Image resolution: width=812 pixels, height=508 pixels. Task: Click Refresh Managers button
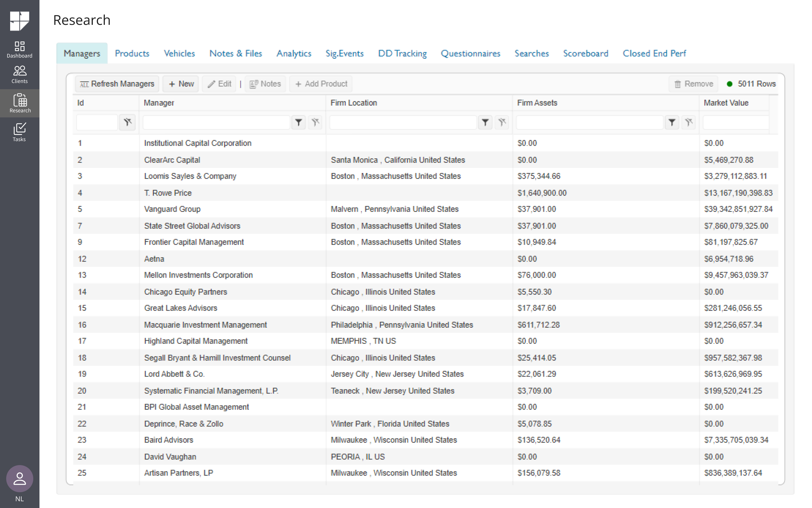[117, 84]
